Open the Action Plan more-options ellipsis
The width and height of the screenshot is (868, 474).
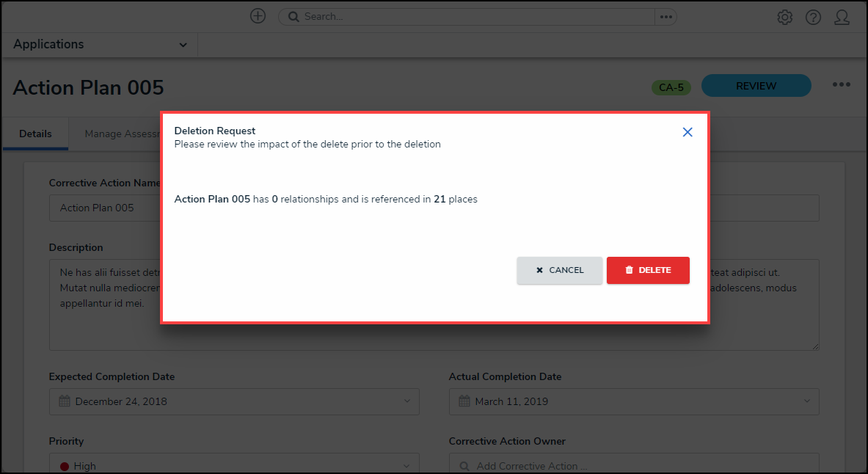pos(841,85)
